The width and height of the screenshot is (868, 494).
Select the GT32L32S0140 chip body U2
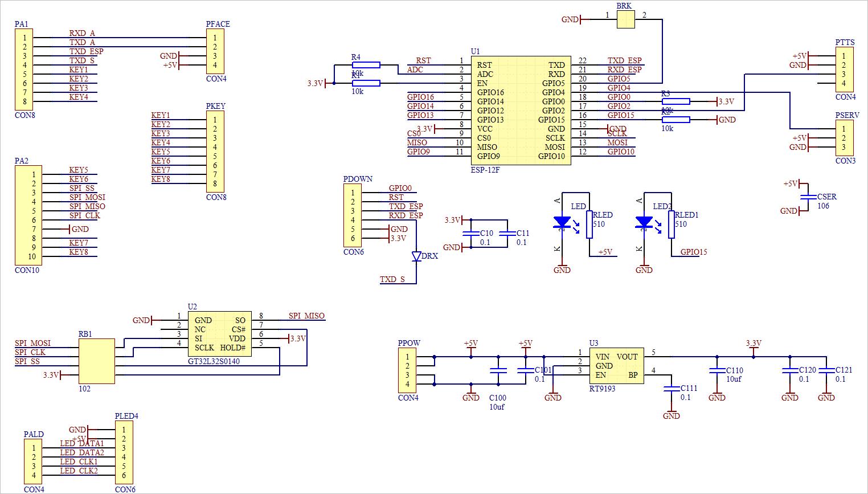click(x=220, y=334)
